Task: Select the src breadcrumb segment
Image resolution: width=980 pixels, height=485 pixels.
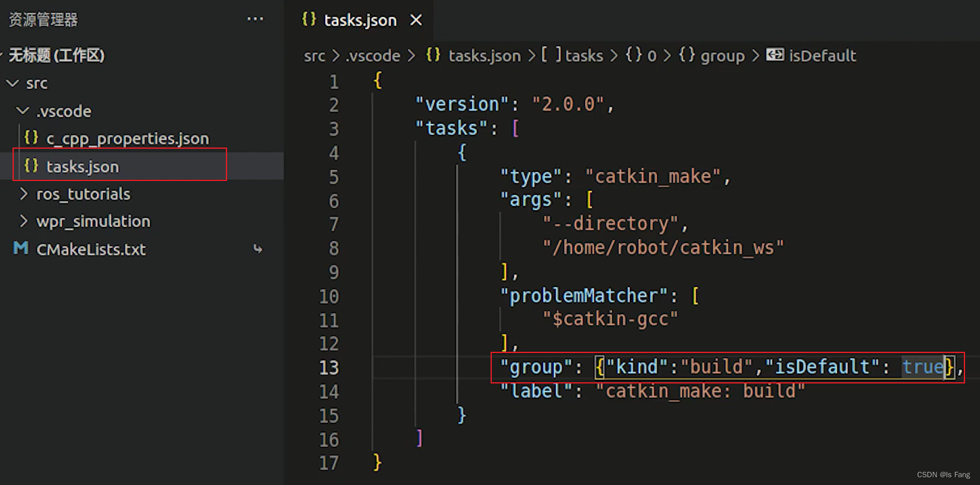Action: click(314, 56)
